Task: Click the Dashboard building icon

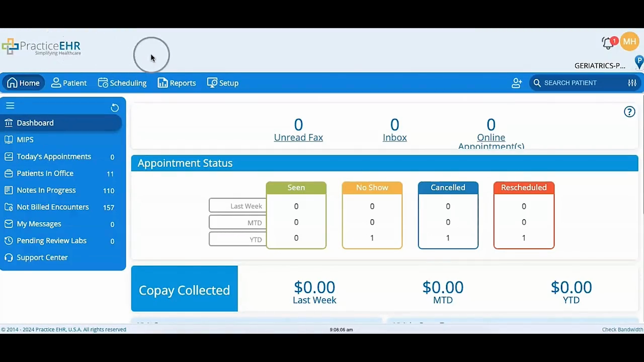Action: click(9, 123)
